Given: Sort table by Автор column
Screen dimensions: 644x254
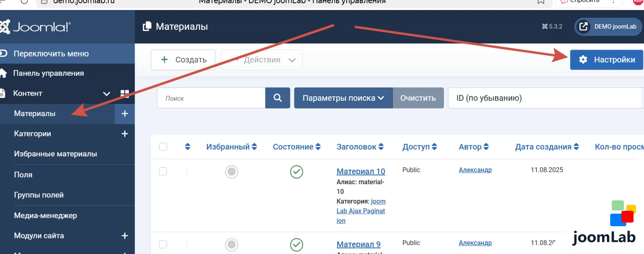Looking at the screenshot, I should 474,147.
